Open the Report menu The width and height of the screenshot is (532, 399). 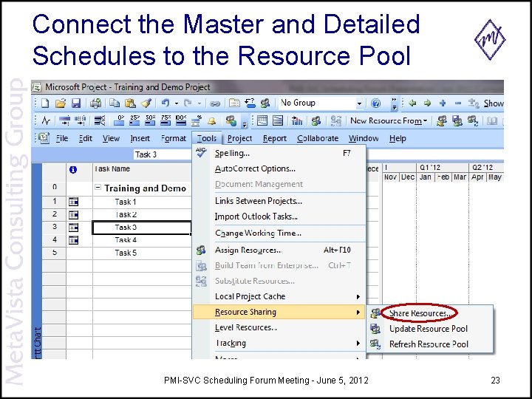(x=274, y=138)
